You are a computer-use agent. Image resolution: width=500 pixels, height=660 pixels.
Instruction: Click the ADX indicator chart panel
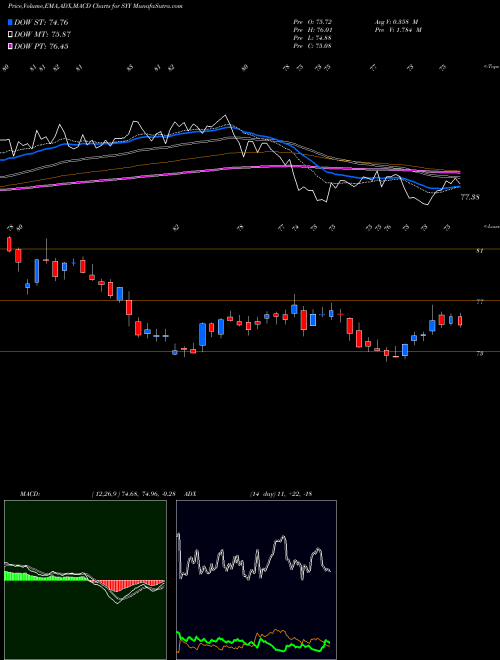click(256, 580)
